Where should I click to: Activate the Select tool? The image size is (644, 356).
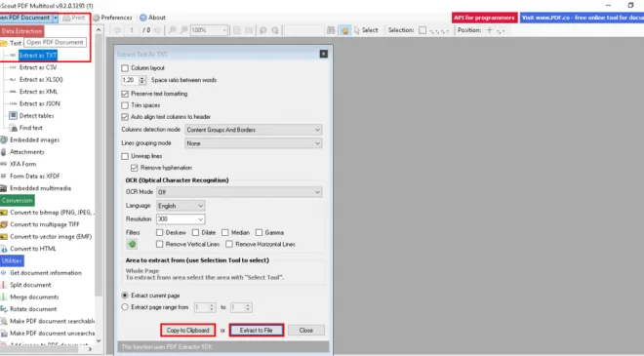366,30
